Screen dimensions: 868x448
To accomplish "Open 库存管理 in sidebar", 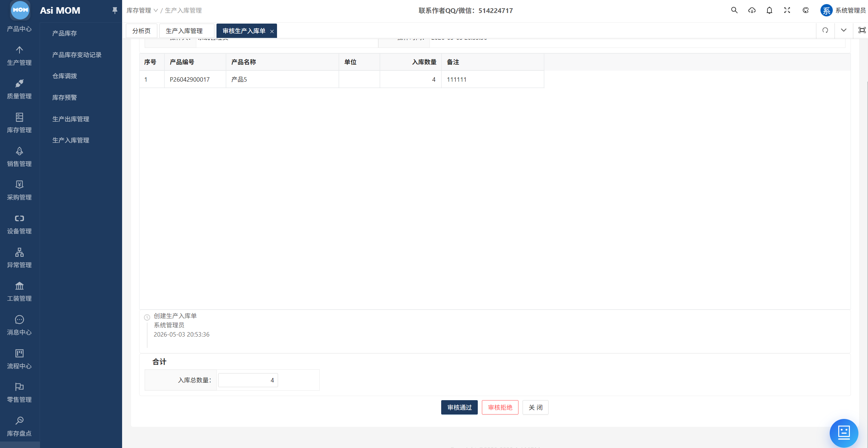I will (19, 123).
